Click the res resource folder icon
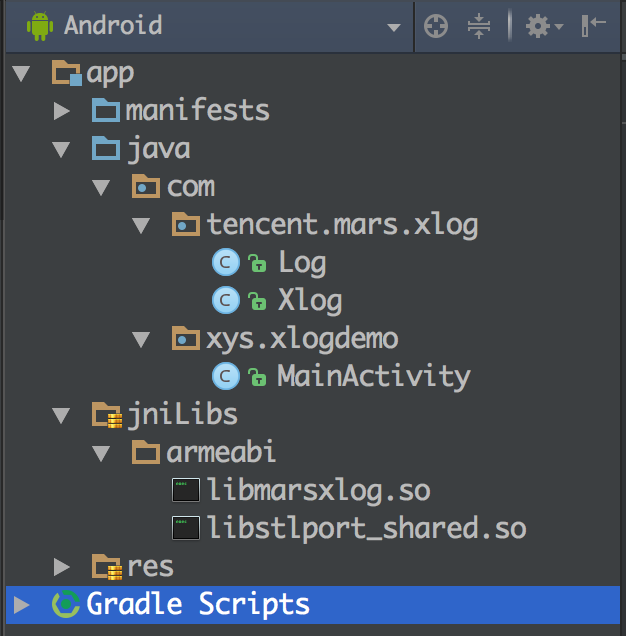The width and height of the screenshot is (626, 636). click(x=107, y=567)
